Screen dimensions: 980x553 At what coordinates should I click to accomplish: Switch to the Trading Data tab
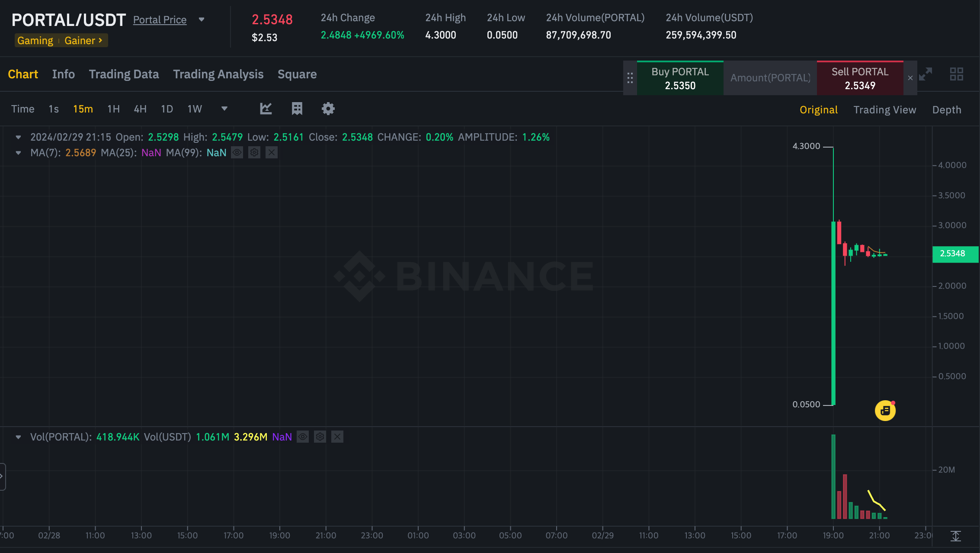click(x=124, y=74)
